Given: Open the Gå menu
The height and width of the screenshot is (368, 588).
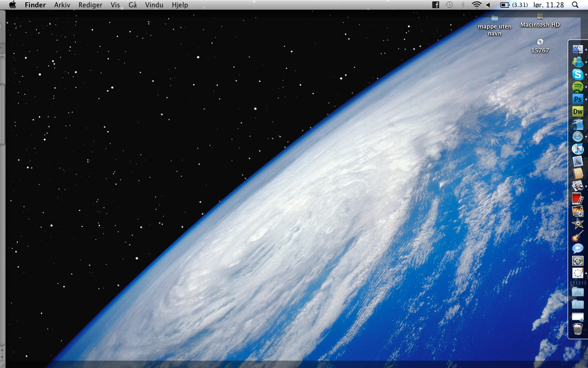Looking at the screenshot, I should point(133,5).
